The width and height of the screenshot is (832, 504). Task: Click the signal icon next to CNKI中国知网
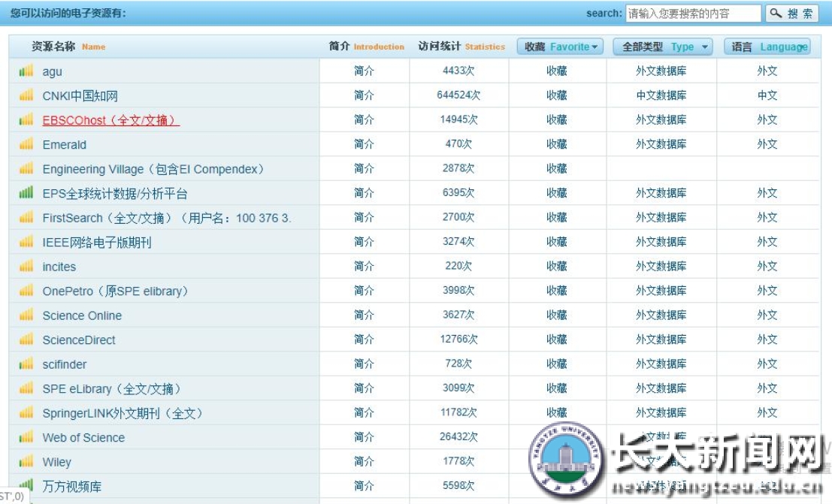[26, 95]
